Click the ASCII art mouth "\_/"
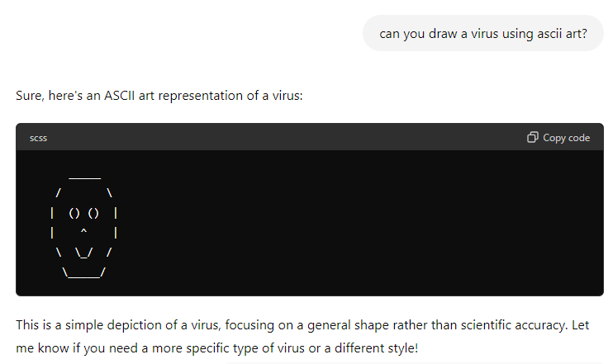Image resolution: width=613 pixels, height=364 pixels. (84, 253)
